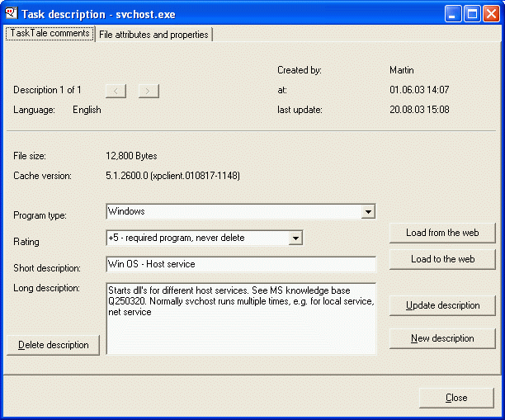Click the cache version value text

172,176
